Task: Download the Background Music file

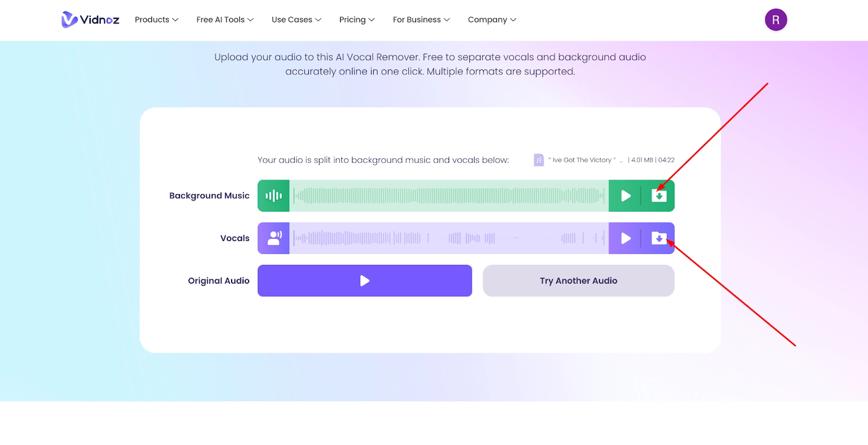Action: [659, 196]
